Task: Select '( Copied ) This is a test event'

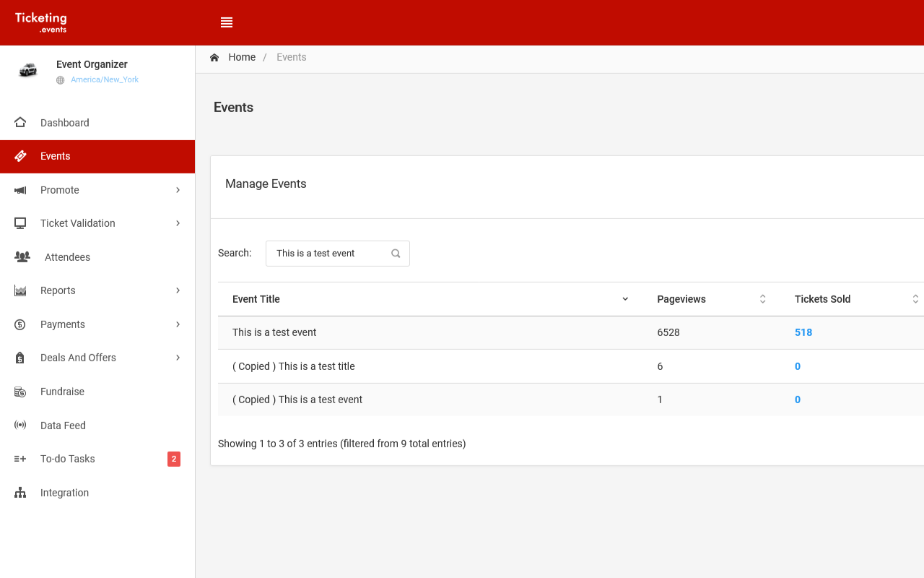Action: click(297, 400)
